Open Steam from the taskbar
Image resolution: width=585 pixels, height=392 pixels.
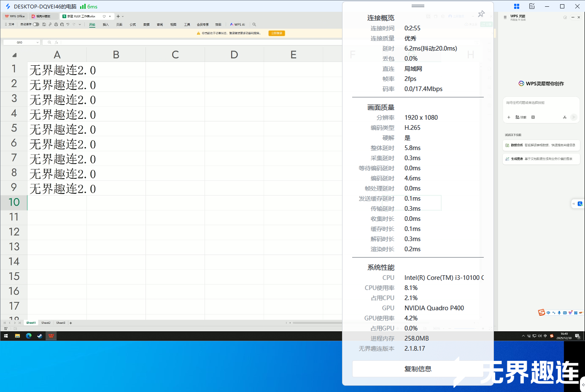(40, 336)
